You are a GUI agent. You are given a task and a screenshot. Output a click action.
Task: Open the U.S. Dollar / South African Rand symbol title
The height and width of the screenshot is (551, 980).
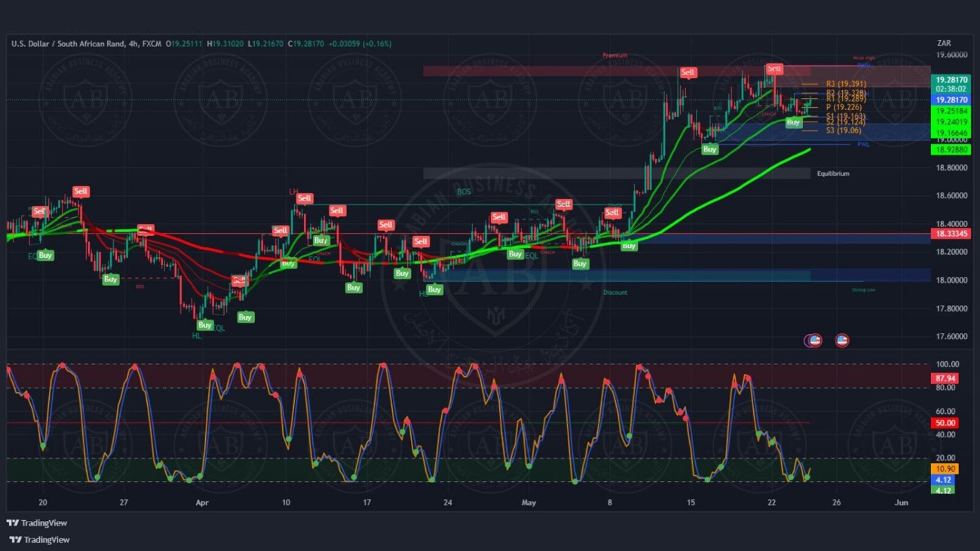point(68,44)
